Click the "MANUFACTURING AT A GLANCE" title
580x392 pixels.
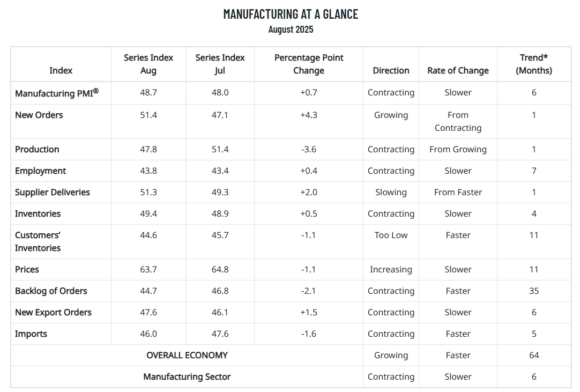291,14
